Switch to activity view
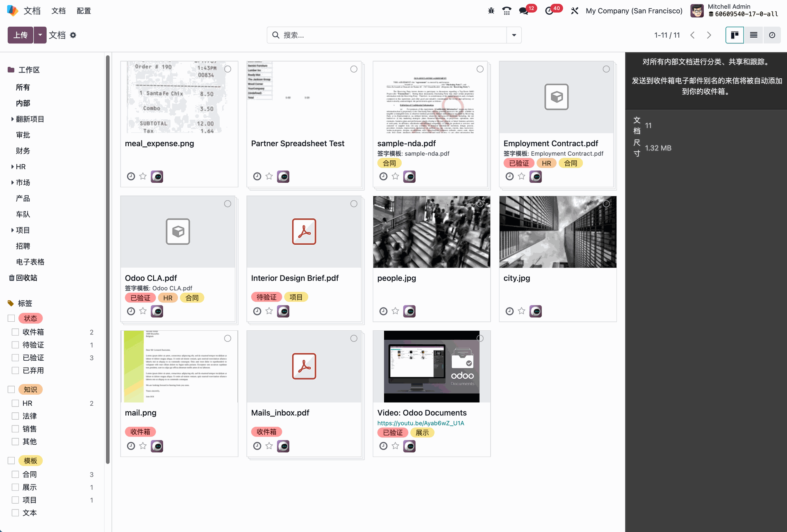Image resolution: width=787 pixels, height=532 pixels. tap(772, 35)
